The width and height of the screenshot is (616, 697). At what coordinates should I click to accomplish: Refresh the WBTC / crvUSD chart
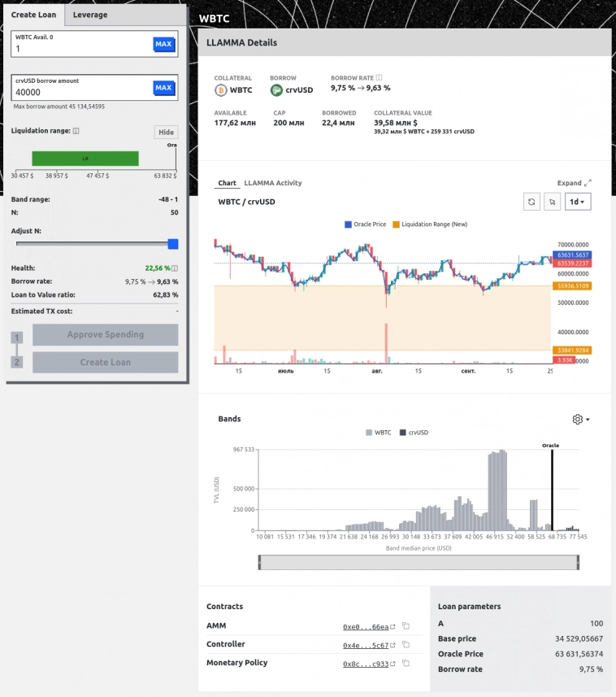click(531, 202)
